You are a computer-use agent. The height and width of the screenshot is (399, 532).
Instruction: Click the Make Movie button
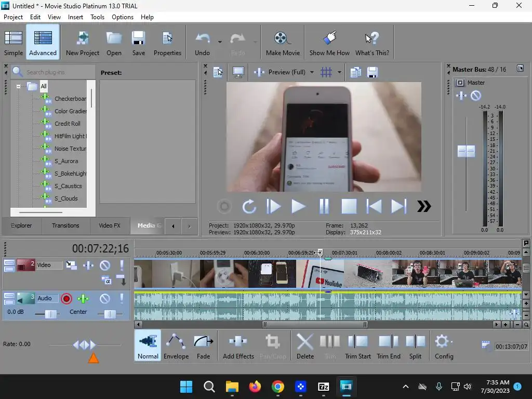283,43
